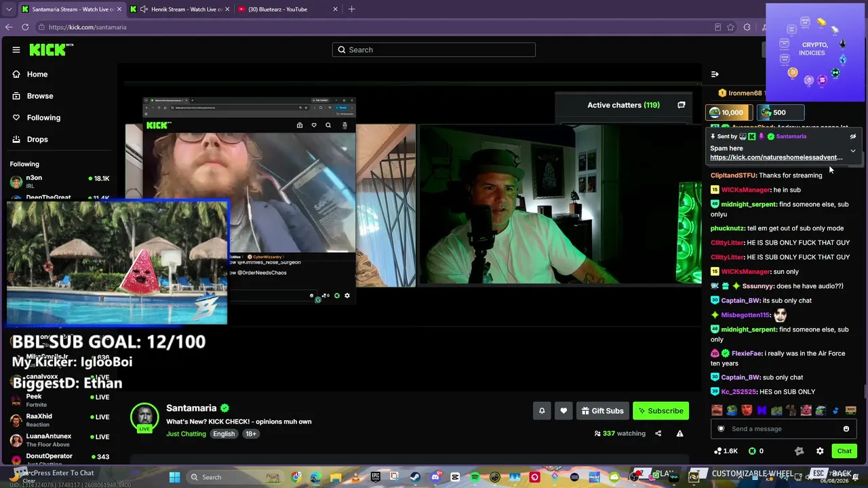Screen dimensions: 868x488
Task: Open Santamaria channel avatar
Action: coord(144,417)
